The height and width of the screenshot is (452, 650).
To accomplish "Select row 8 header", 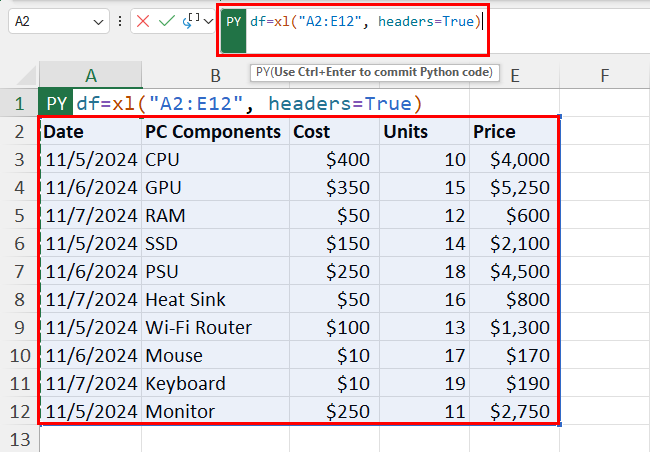I will 19,299.
